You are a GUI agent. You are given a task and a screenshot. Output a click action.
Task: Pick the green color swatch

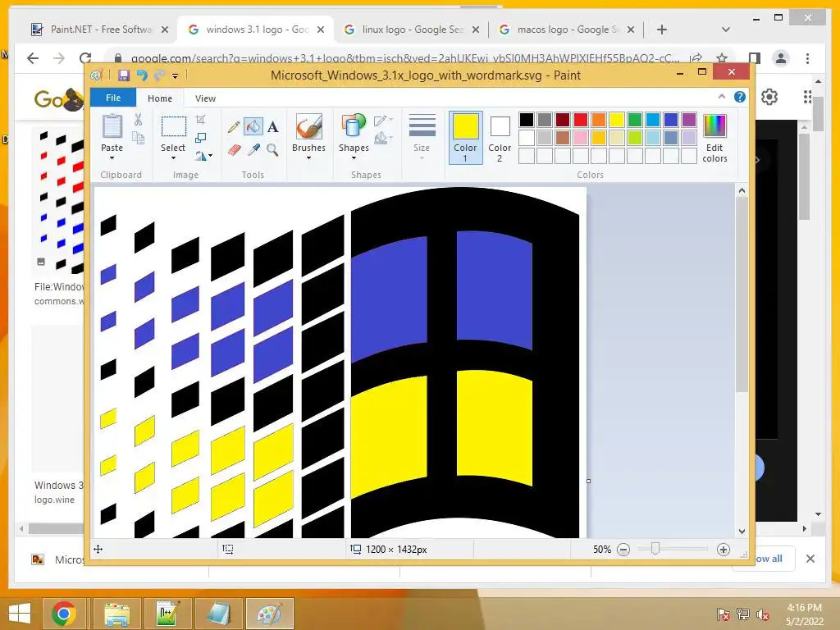[x=635, y=120]
